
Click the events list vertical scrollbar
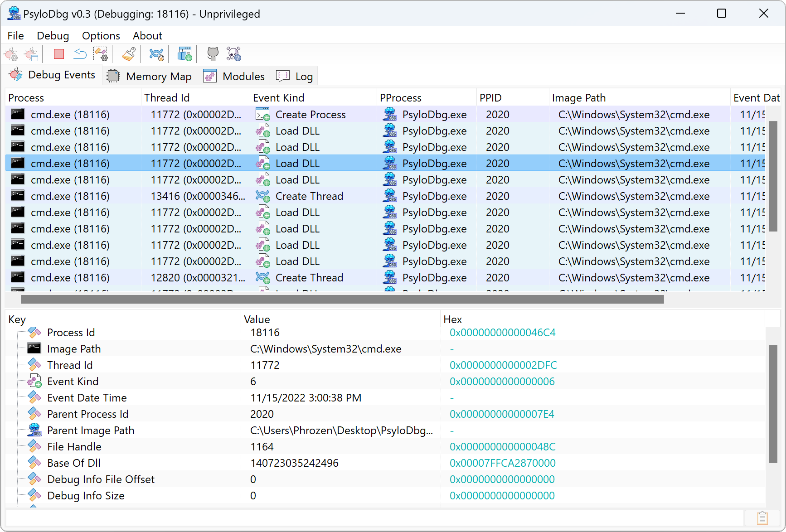pyautogui.click(x=773, y=177)
